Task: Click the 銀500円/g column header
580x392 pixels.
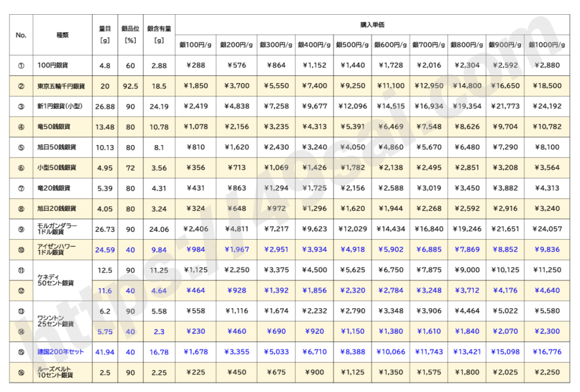Action: pyautogui.click(x=352, y=44)
